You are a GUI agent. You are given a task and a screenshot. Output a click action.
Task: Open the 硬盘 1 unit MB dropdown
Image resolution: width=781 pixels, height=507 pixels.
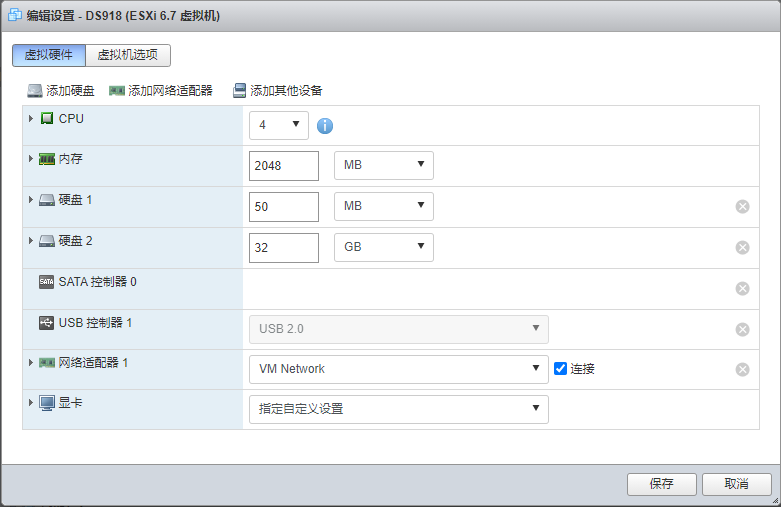[x=384, y=206]
